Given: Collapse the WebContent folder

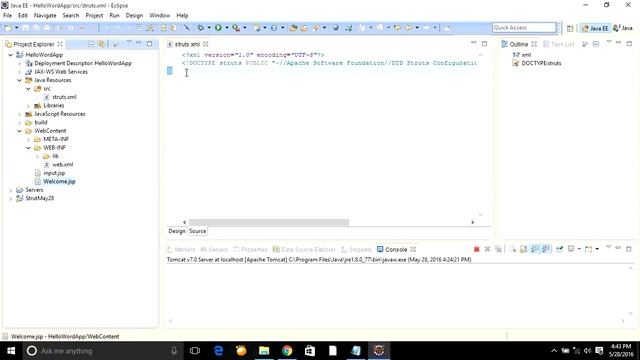Looking at the screenshot, I should tap(19, 131).
